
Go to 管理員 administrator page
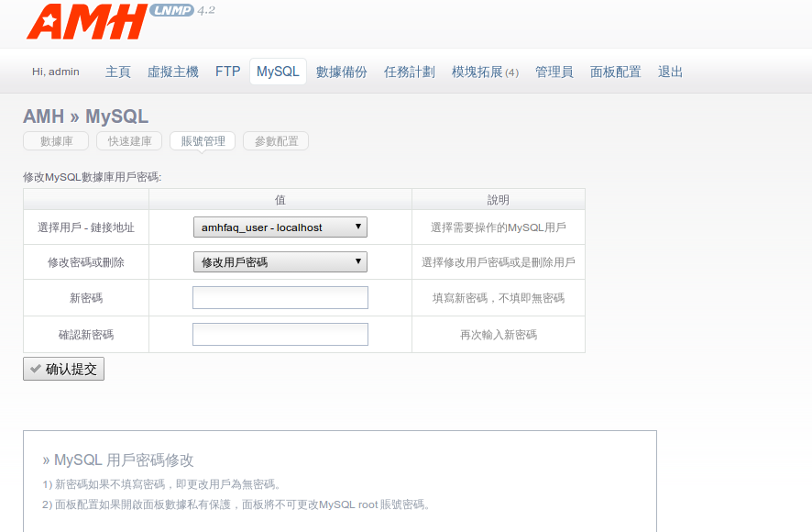coord(554,72)
